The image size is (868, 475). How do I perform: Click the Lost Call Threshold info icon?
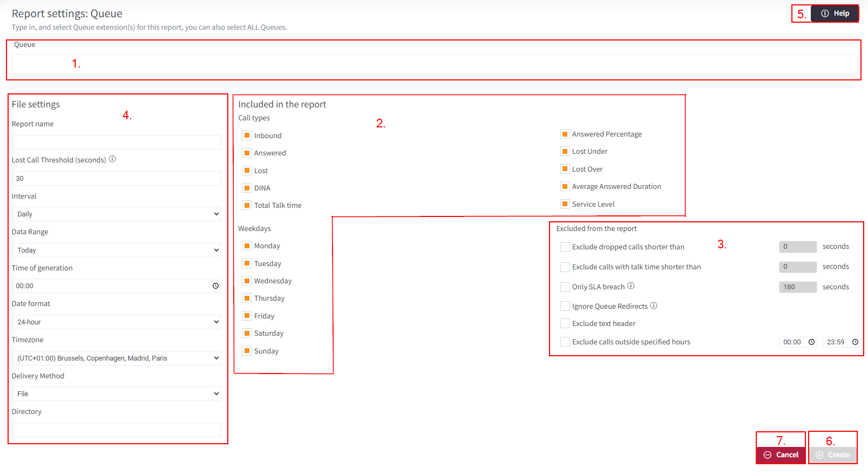(x=112, y=159)
